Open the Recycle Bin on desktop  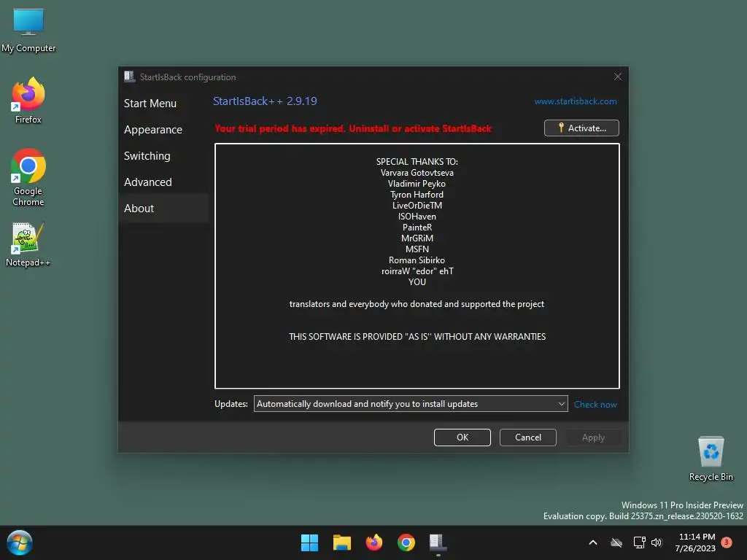[x=711, y=459]
